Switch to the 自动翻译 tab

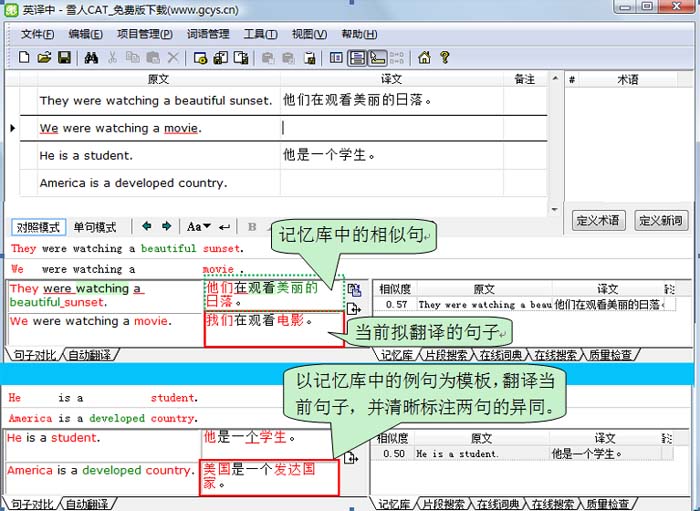click(x=90, y=354)
